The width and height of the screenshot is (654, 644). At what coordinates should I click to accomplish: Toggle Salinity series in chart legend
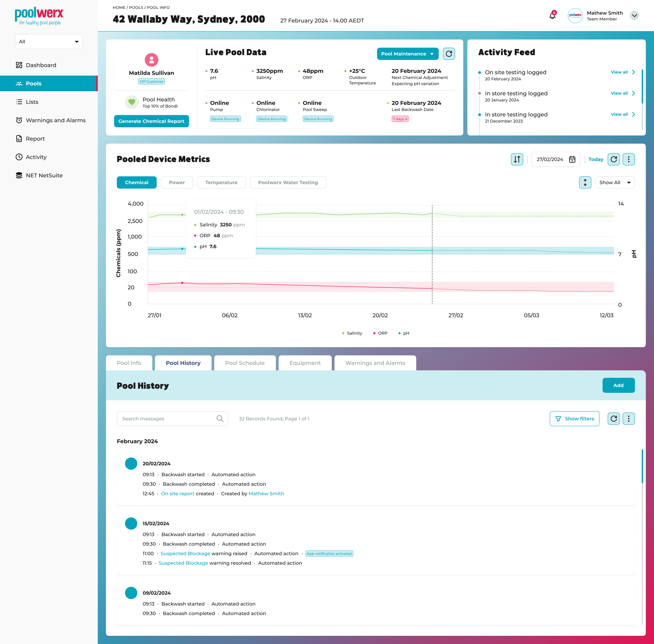352,333
